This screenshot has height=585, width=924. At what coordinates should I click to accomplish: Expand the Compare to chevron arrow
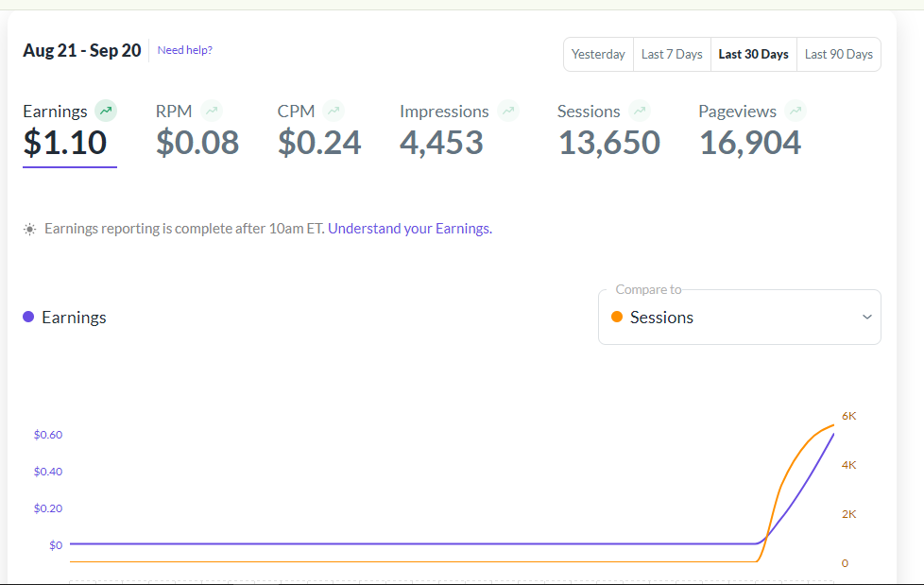(866, 318)
